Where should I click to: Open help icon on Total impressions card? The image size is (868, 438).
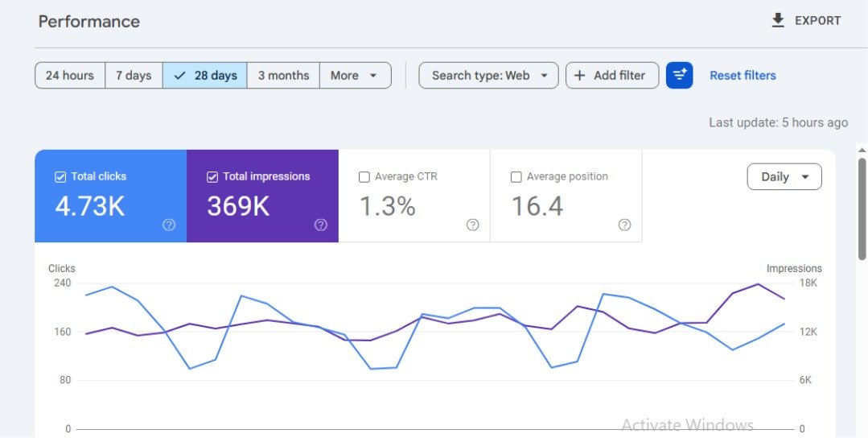(320, 225)
